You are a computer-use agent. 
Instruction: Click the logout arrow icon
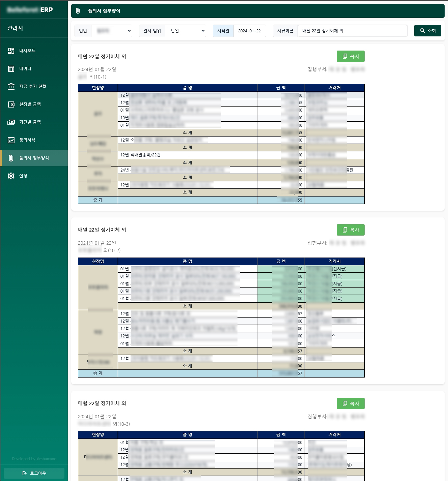click(24, 473)
